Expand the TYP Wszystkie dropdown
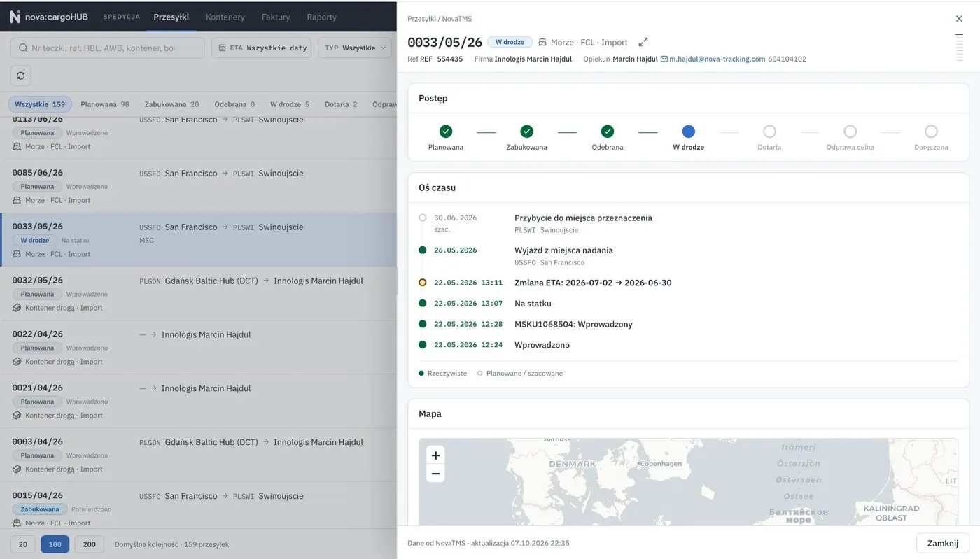 [x=355, y=48]
